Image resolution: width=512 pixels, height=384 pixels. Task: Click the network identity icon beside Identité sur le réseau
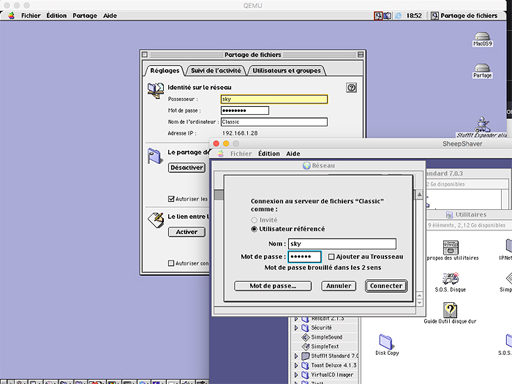click(x=156, y=91)
